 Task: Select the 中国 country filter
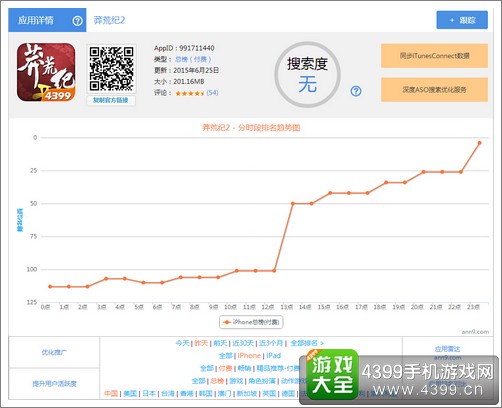[x=111, y=393]
